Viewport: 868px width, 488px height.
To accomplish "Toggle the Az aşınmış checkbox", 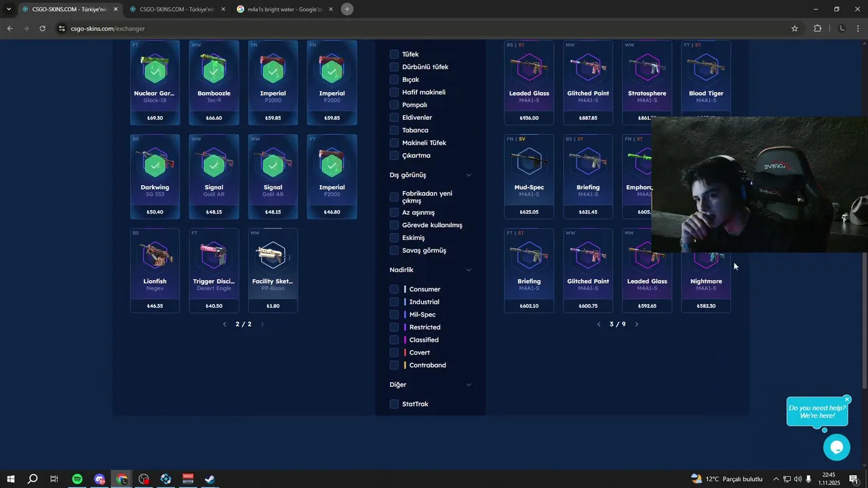I will tap(394, 212).
